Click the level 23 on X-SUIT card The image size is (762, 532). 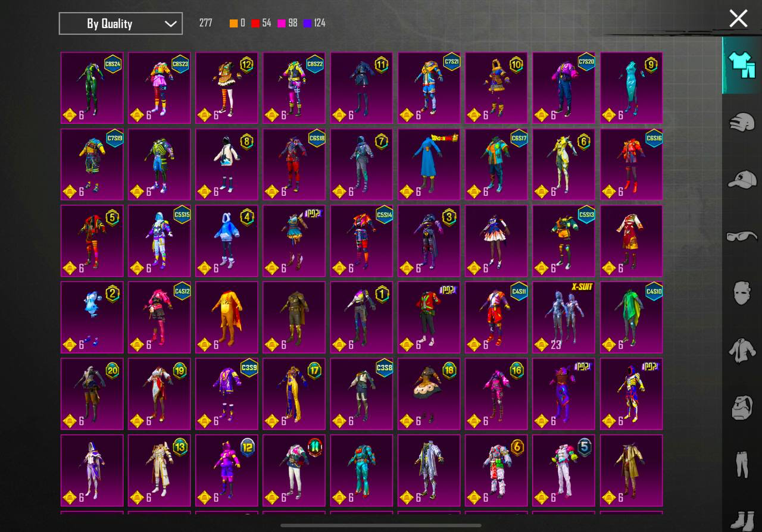click(556, 344)
